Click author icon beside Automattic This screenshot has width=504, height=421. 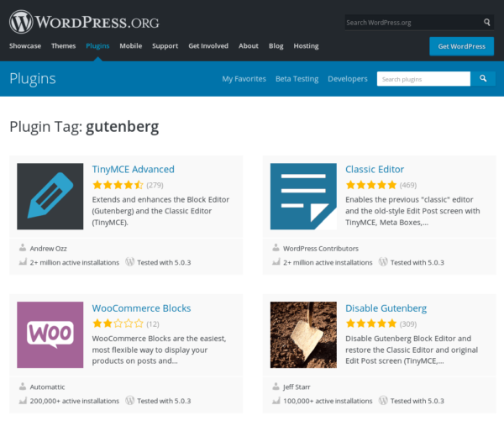(23, 387)
